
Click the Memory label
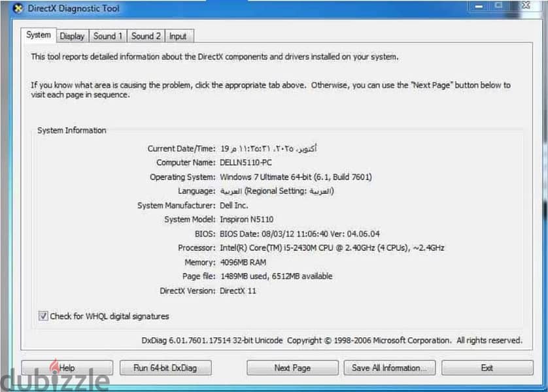click(x=200, y=262)
